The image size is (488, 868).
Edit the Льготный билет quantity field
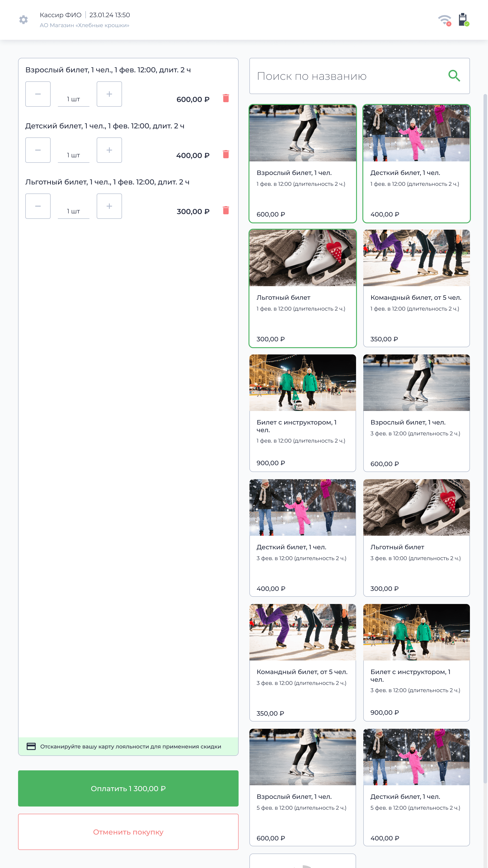[73, 211]
